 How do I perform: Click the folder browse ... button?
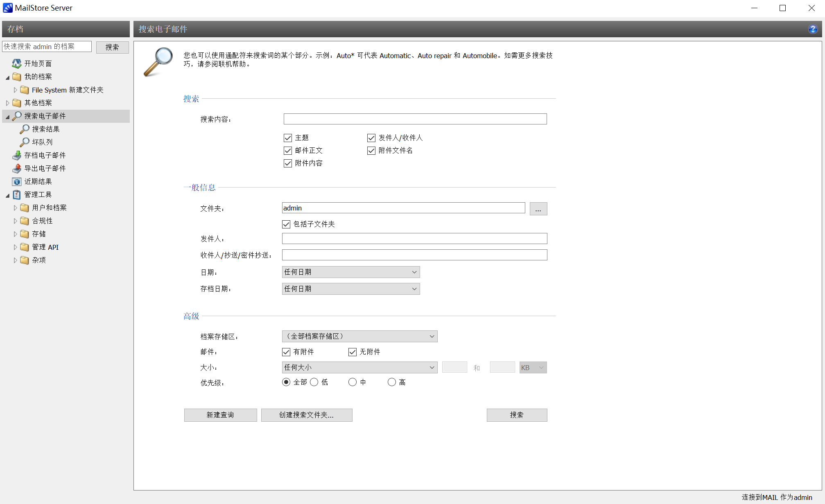(x=538, y=209)
